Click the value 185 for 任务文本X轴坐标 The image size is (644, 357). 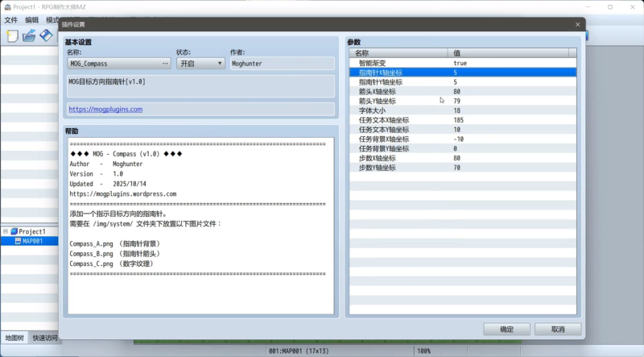point(458,120)
